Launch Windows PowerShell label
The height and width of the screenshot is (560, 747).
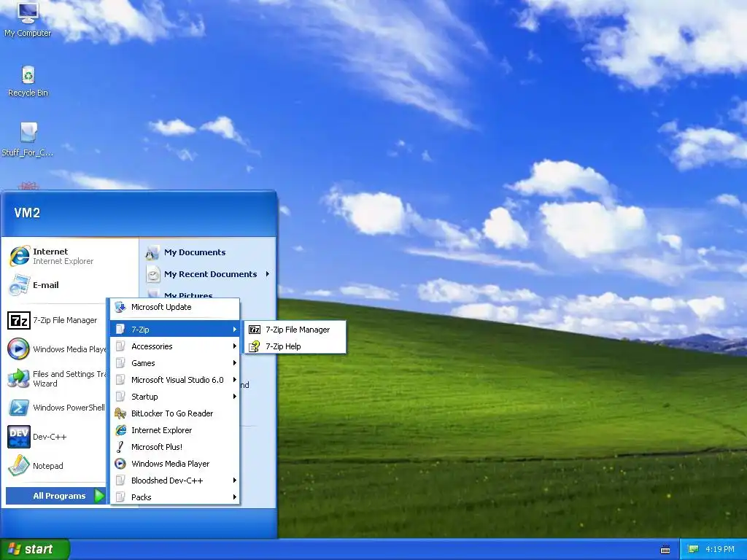tap(69, 408)
